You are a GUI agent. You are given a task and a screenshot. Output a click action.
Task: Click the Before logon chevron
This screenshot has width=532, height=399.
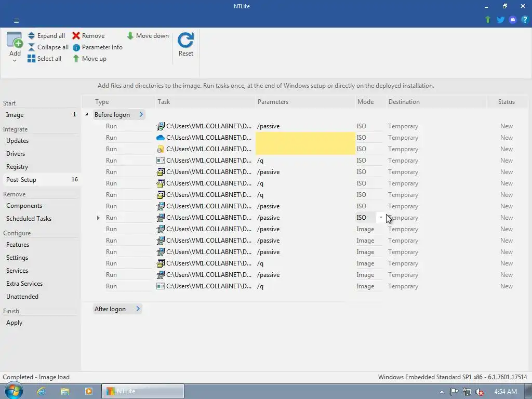pos(141,115)
